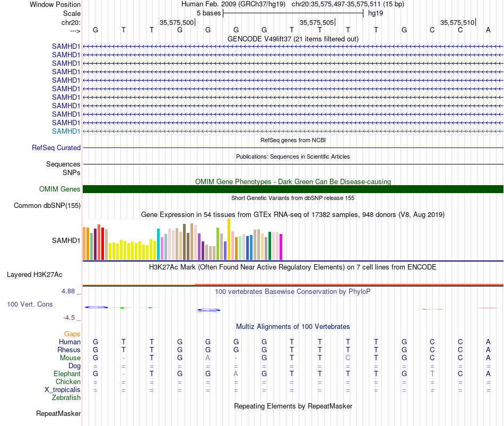Select the 100 Vert. Cons track label

click(30, 304)
